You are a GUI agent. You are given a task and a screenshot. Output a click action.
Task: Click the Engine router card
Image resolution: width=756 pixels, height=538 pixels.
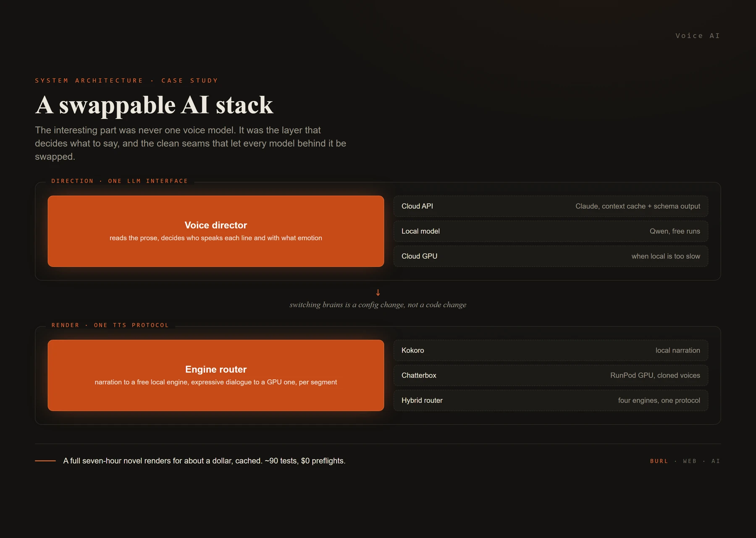(216, 375)
